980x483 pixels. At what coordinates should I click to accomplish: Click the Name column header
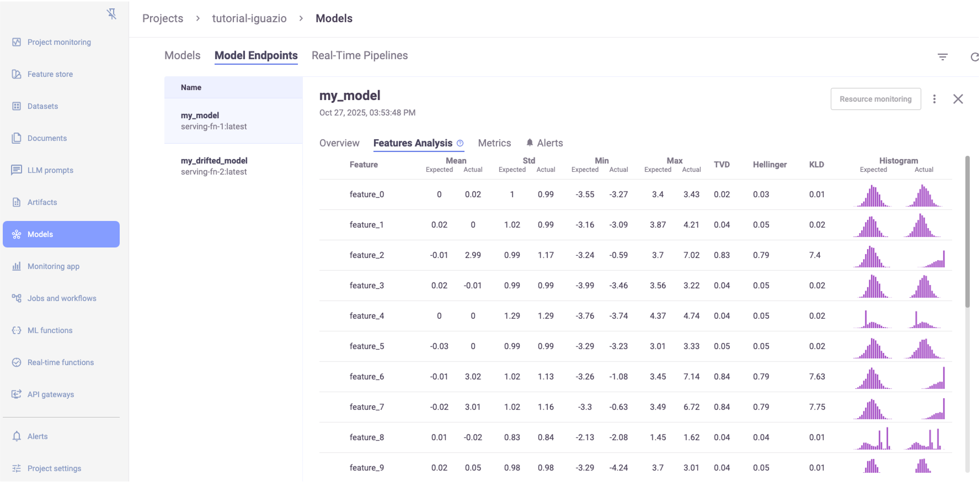point(191,87)
